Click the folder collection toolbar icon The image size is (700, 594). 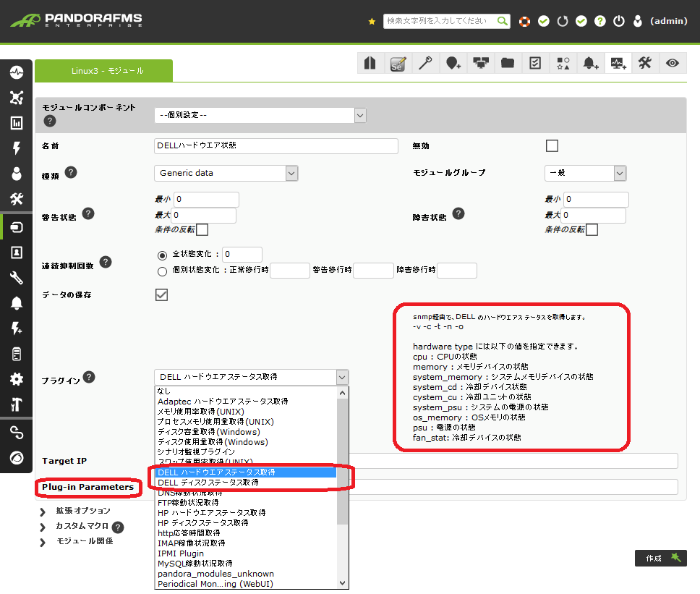coord(508,63)
